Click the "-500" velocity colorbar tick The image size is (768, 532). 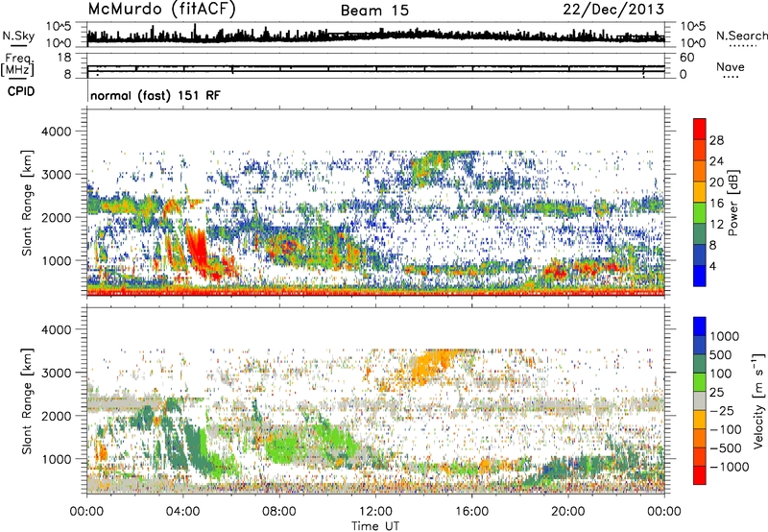pyautogui.click(x=726, y=447)
